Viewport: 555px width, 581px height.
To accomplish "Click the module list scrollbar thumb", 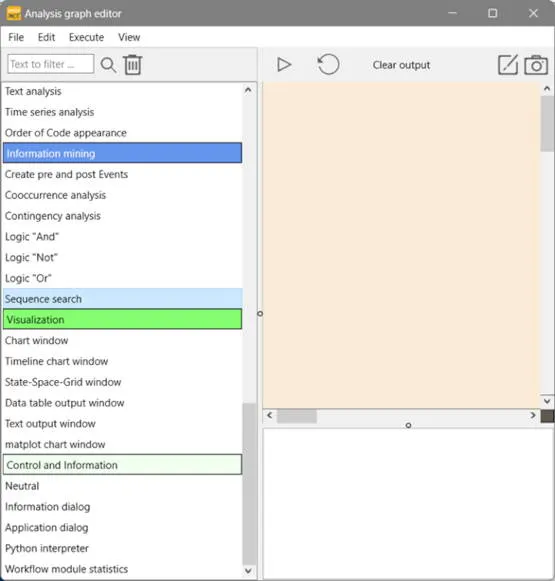I will 249,484.
